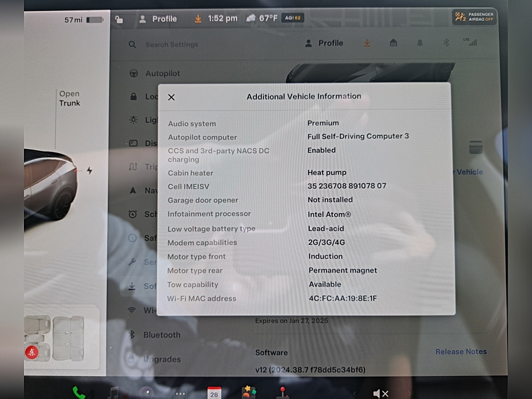Viewport: 532px width, 399px height.
Task: Tap the 67°F weather indicator
Action: point(262,18)
